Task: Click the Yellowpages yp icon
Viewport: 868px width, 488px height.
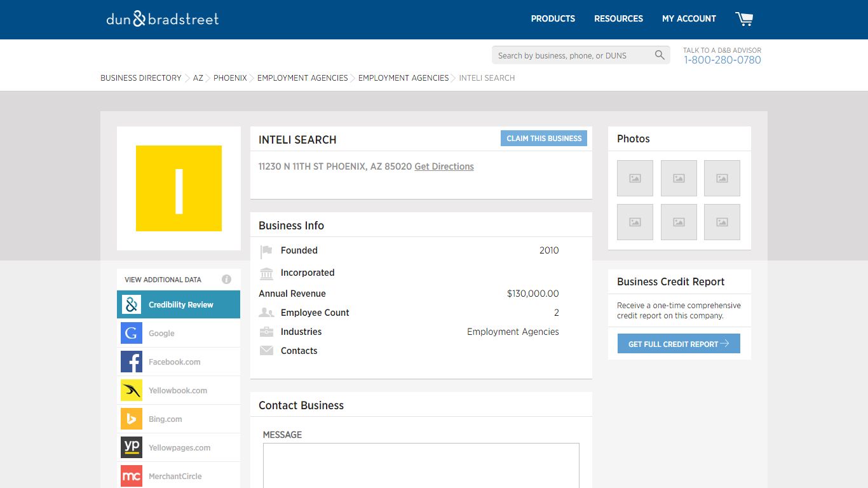Action: click(x=132, y=447)
